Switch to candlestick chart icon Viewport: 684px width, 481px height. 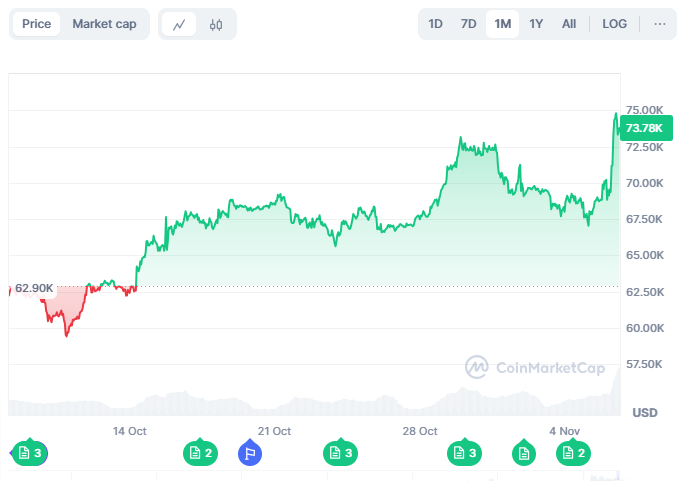[x=215, y=24]
